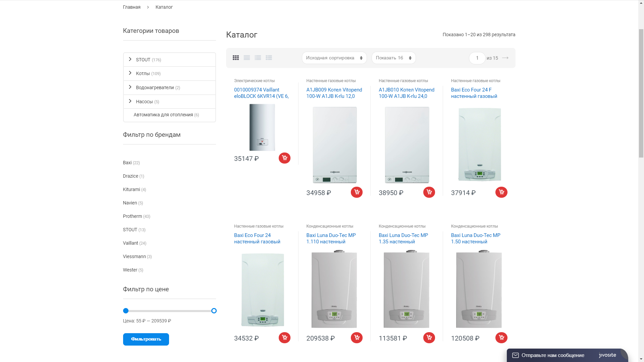Filter by Baxi brand

pyautogui.click(x=127, y=163)
